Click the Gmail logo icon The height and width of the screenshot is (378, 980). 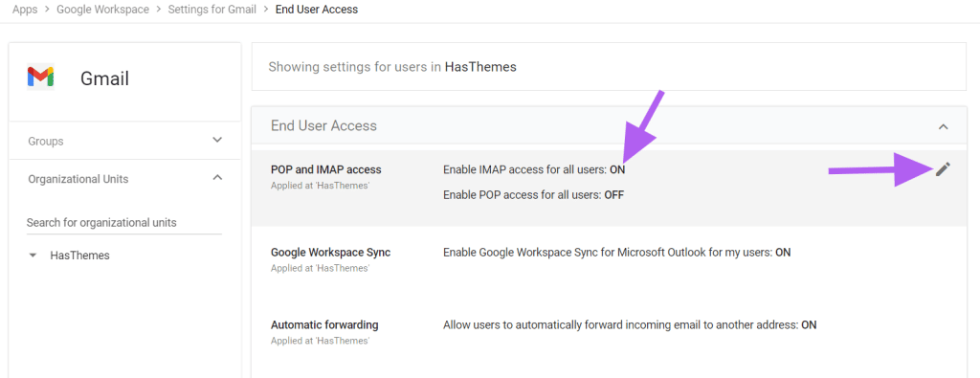(40, 78)
